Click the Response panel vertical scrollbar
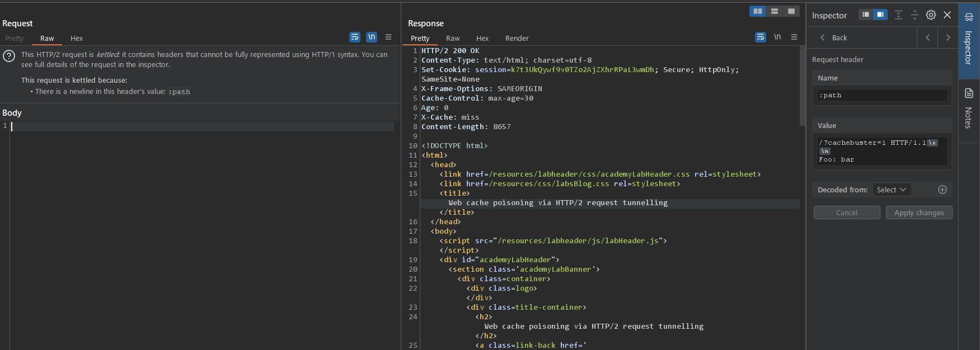This screenshot has width=980, height=350. (x=803, y=86)
